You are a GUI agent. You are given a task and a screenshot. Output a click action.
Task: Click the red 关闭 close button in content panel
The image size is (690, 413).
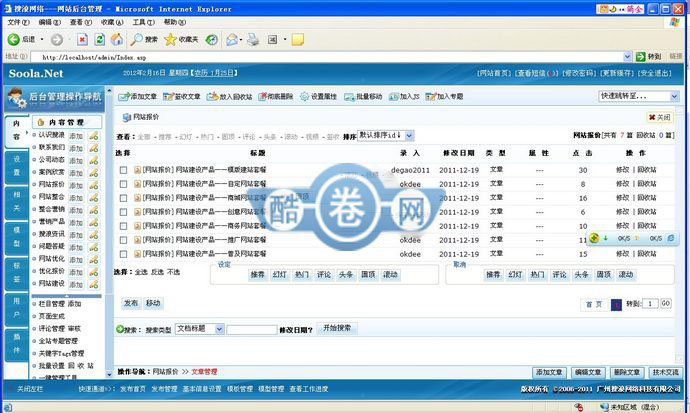pos(659,117)
